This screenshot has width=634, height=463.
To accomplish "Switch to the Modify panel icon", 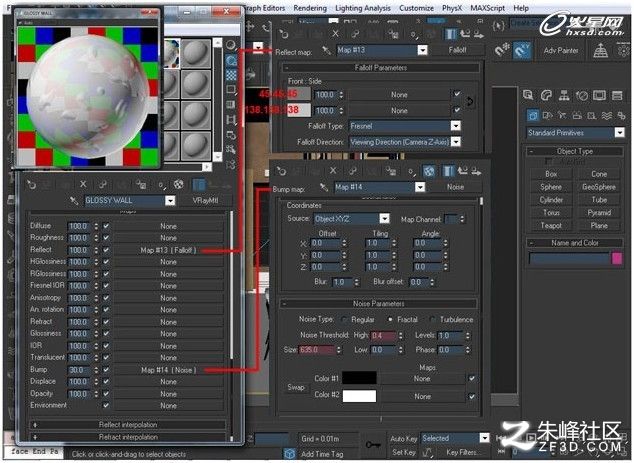I will click(x=546, y=95).
